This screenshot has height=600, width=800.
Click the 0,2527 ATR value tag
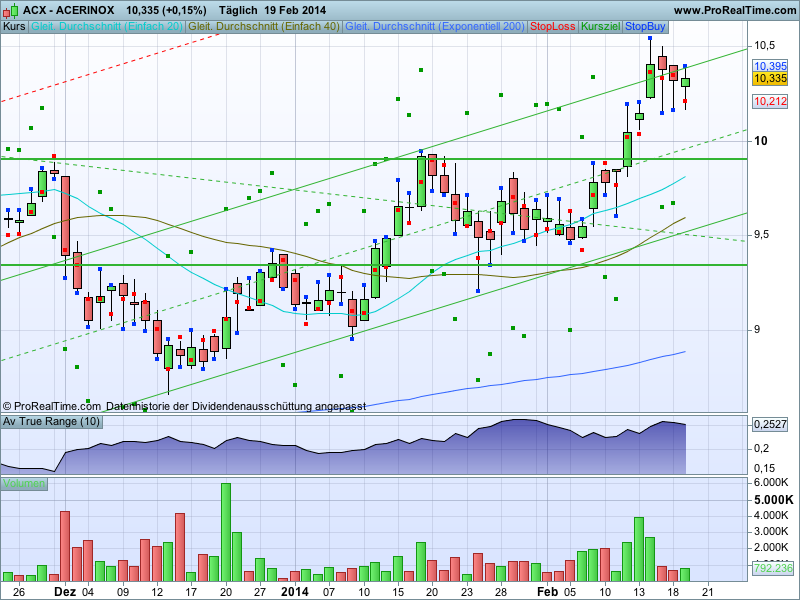pos(770,424)
